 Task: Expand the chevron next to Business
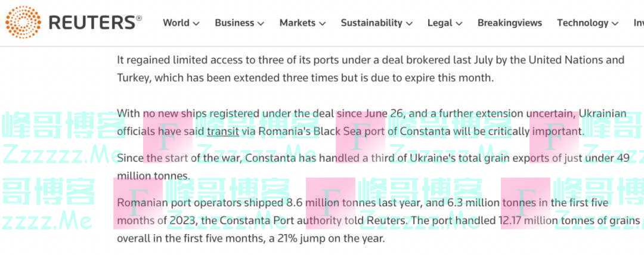coord(261,23)
